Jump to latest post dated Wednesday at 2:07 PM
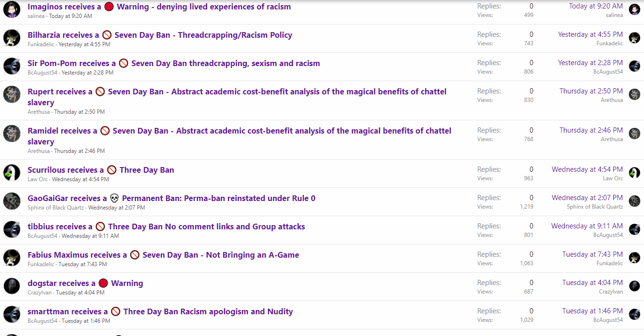This screenshot has height=336, width=644. [x=587, y=198]
